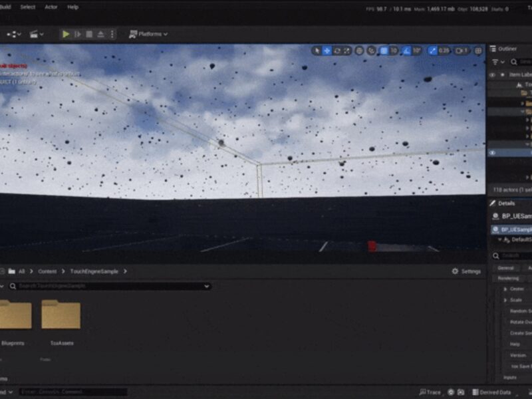Toggle scale snapping in viewport
Viewport: 532px width, 399px height.
[x=432, y=51]
